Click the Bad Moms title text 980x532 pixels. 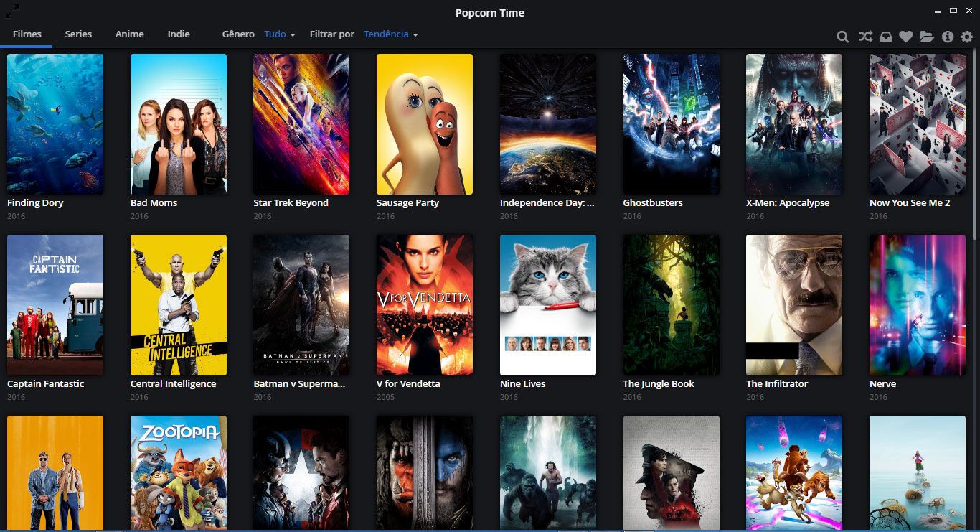154,203
